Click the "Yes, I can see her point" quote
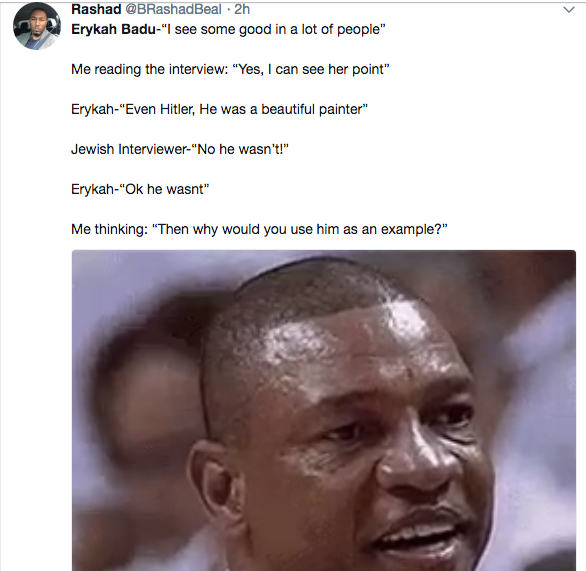 click(311, 69)
